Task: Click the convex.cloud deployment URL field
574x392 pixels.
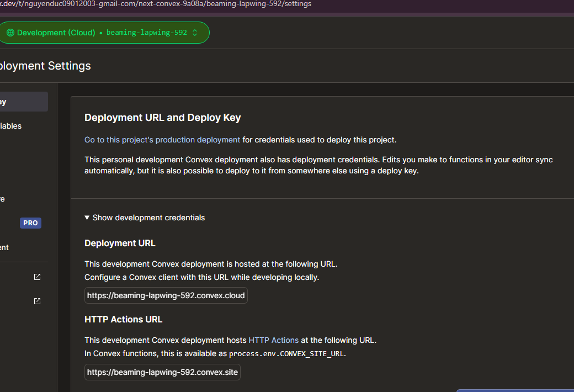Action: 166,295
